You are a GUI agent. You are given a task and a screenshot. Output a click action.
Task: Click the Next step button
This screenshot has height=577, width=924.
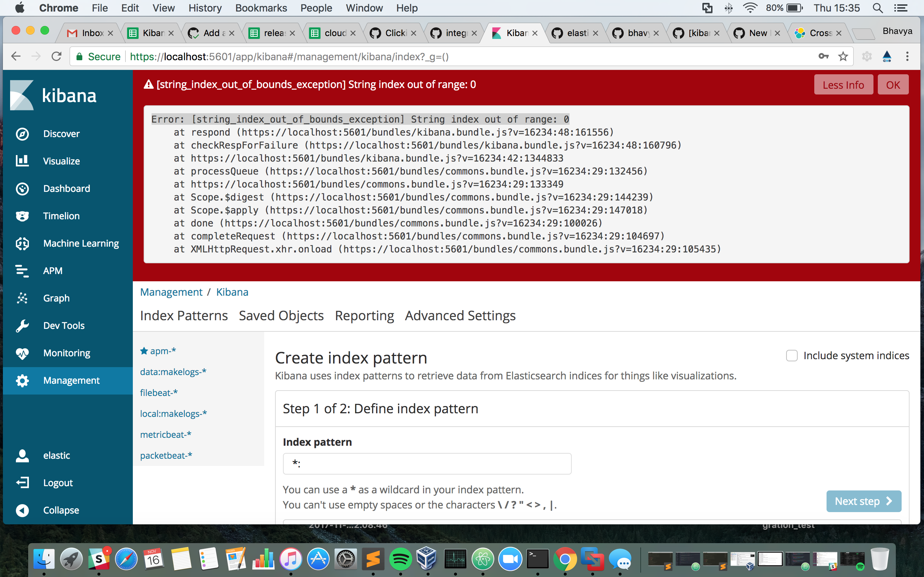click(864, 501)
